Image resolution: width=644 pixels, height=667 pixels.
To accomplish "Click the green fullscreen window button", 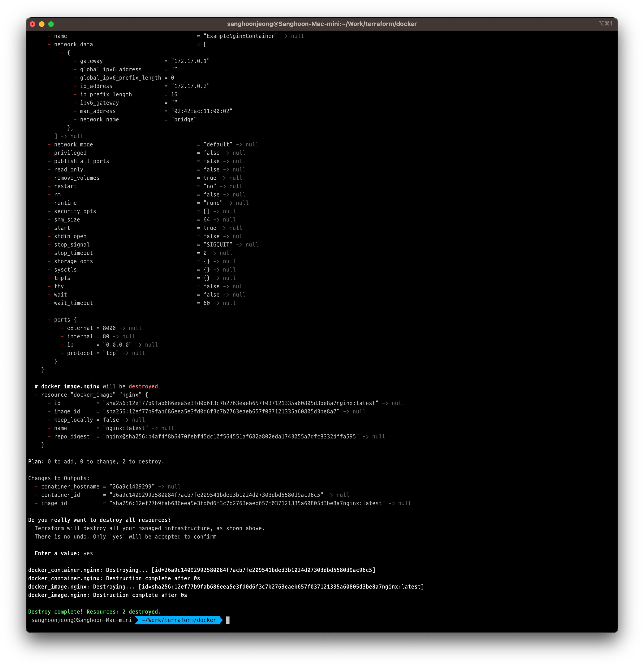I will (51, 24).
